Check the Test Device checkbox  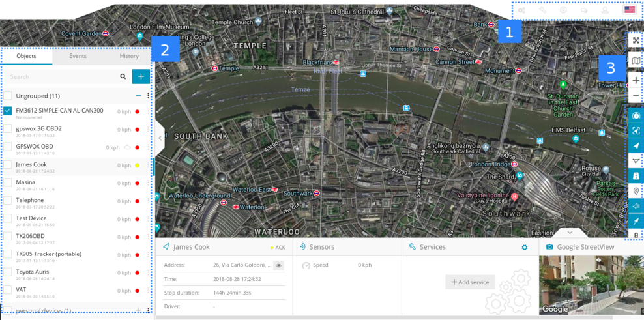[x=7, y=219]
